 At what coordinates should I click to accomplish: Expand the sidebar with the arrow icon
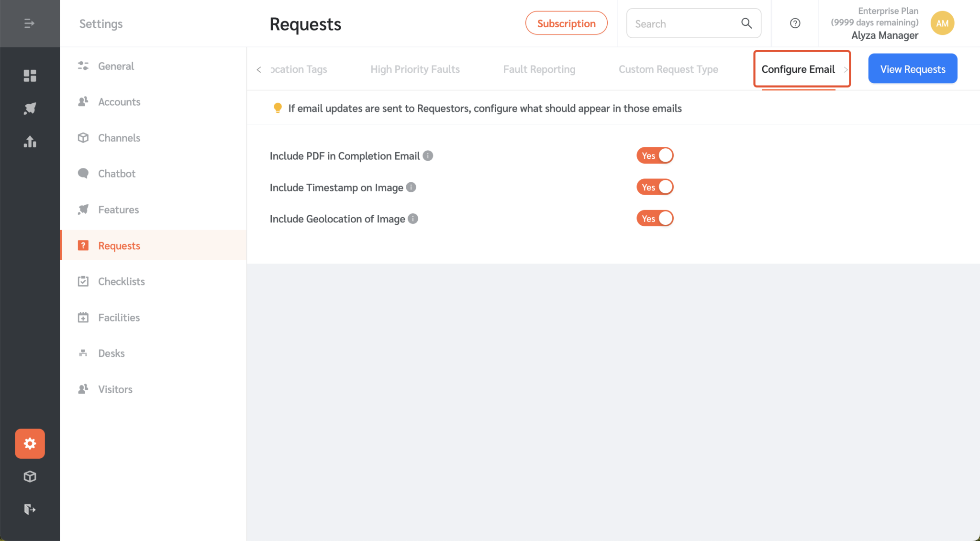[x=30, y=23]
